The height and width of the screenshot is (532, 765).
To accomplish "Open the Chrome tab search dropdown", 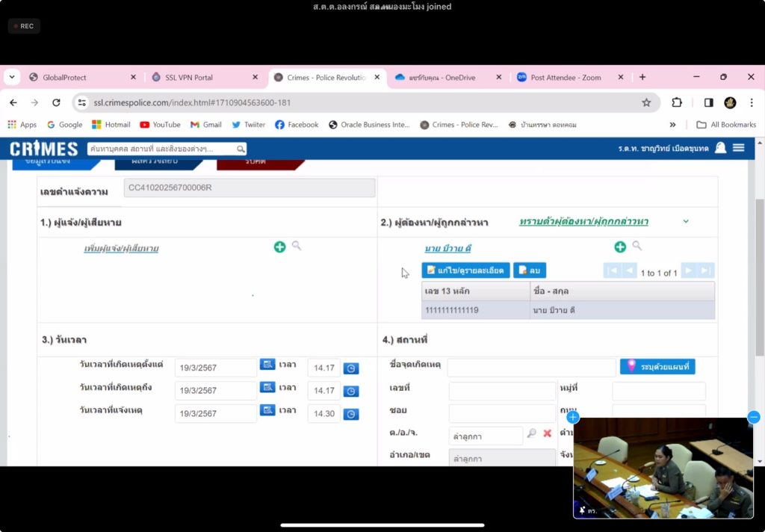I will [12, 77].
